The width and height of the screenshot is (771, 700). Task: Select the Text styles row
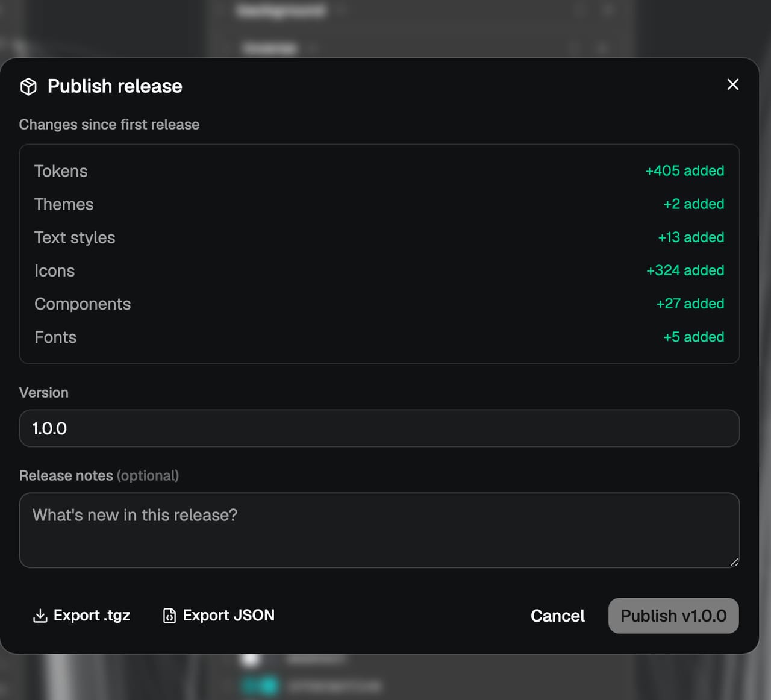pyautogui.click(x=379, y=237)
